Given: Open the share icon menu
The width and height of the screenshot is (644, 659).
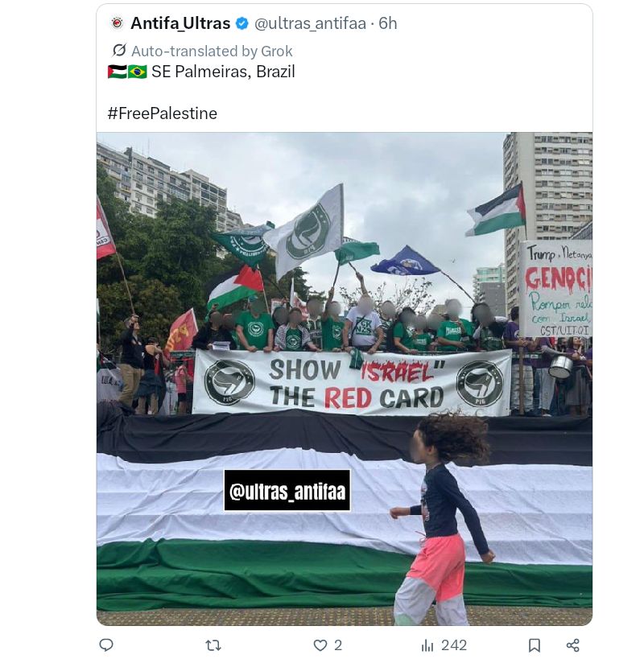Looking at the screenshot, I should coord(572,645).
